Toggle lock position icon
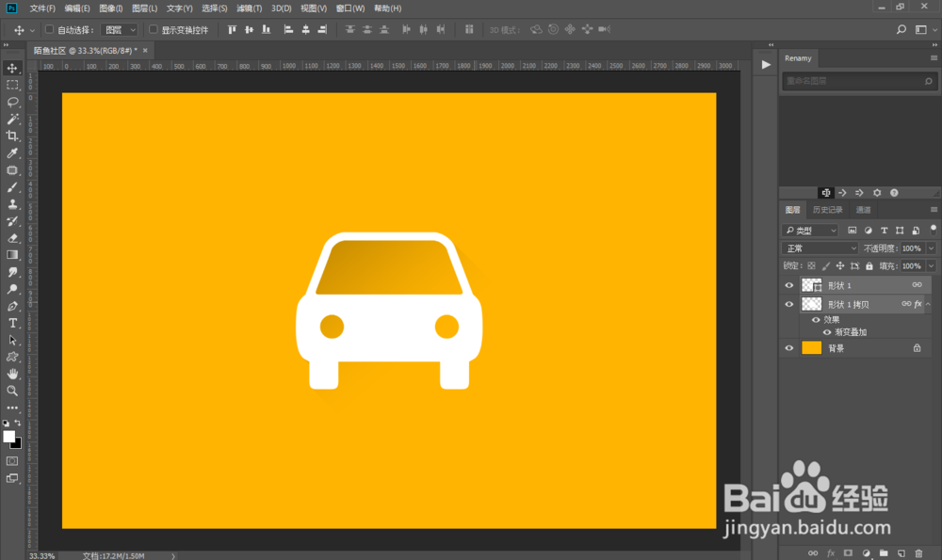The width and height of the screenshot is (942, 560). tap(840, 266)
